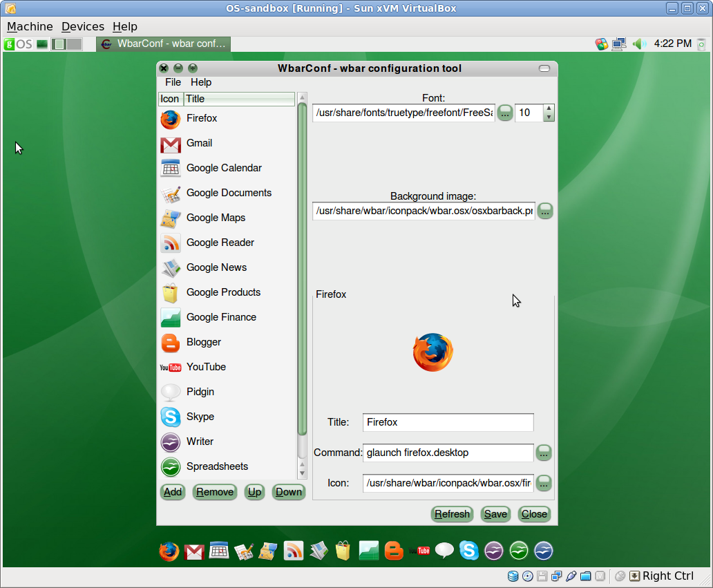
Task: Launch Blogger from the dock
Action: 394,551
